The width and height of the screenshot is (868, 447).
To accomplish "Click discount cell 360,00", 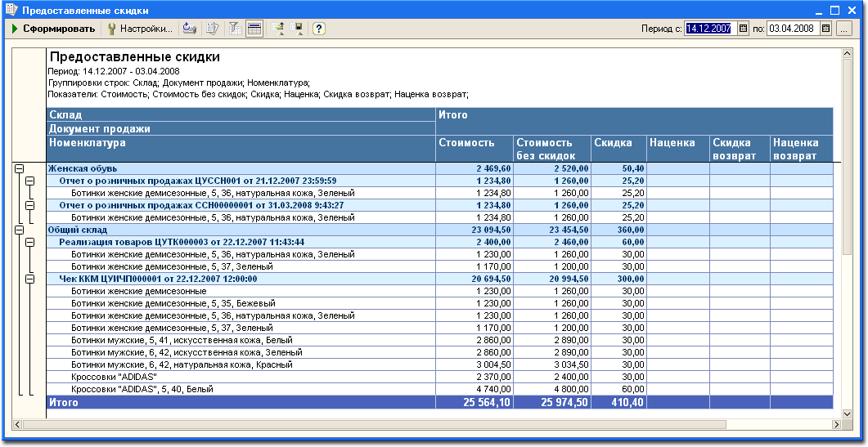I will click(619, 230).
